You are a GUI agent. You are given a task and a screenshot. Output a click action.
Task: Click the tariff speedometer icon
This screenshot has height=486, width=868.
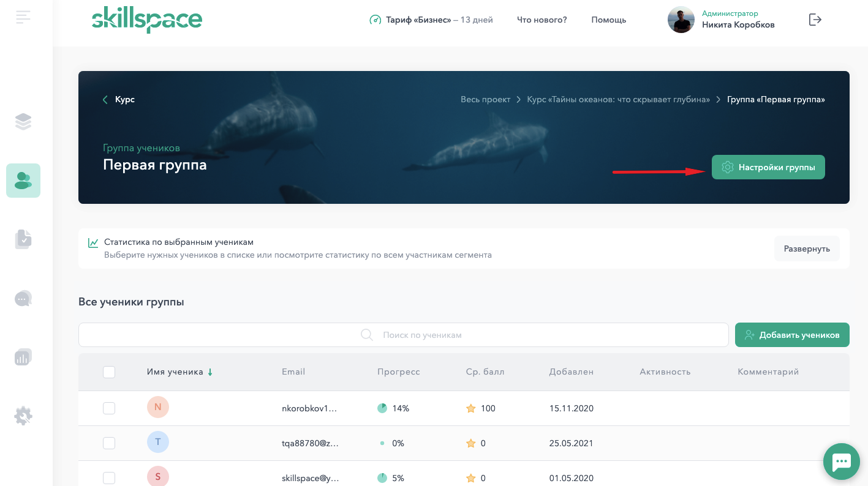(375, 20)
